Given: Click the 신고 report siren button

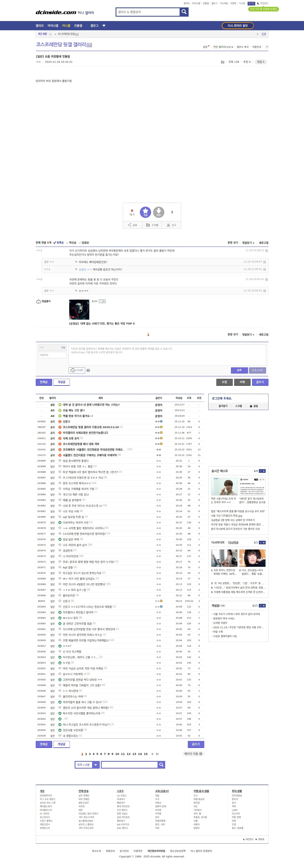Looking at the screenshot, I should (x=171, y=225).
